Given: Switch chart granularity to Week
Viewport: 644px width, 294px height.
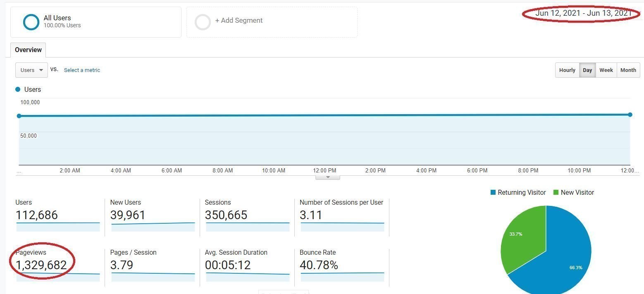Looking at the screenshot, I should pyautogui.click(x=606, y=70).
